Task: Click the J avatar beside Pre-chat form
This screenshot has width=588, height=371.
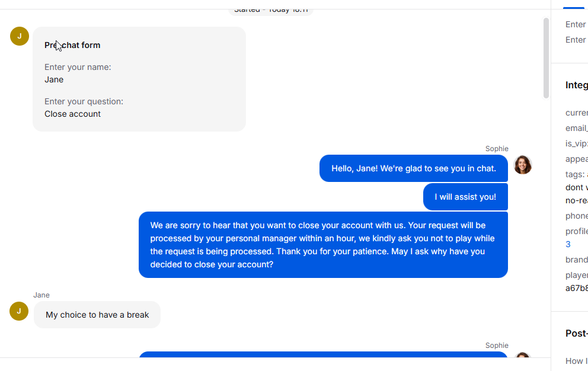Action: [20, 36]
